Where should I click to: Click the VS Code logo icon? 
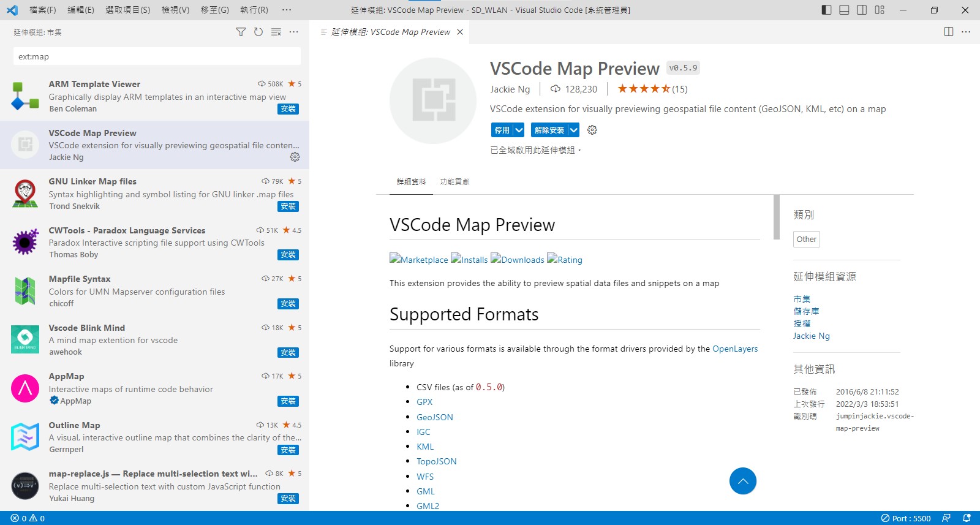pyautogui.click(x=12, y=10)
